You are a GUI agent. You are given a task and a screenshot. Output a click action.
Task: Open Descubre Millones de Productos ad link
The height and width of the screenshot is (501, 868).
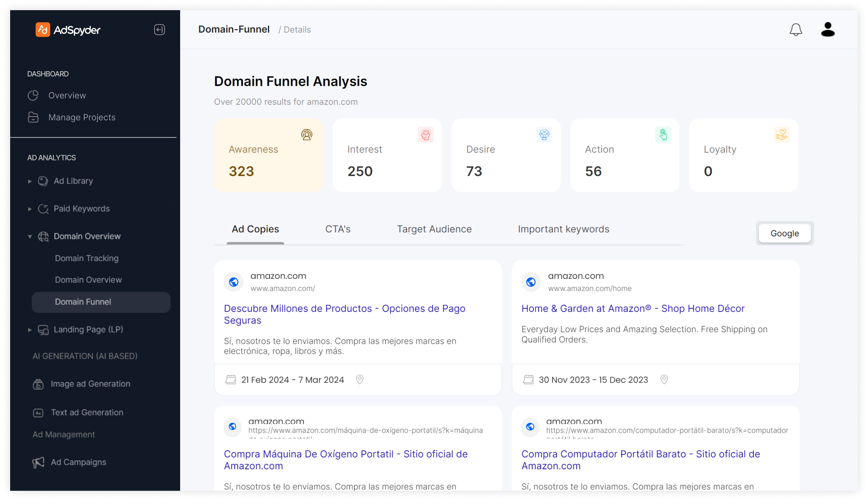[344, 315]
